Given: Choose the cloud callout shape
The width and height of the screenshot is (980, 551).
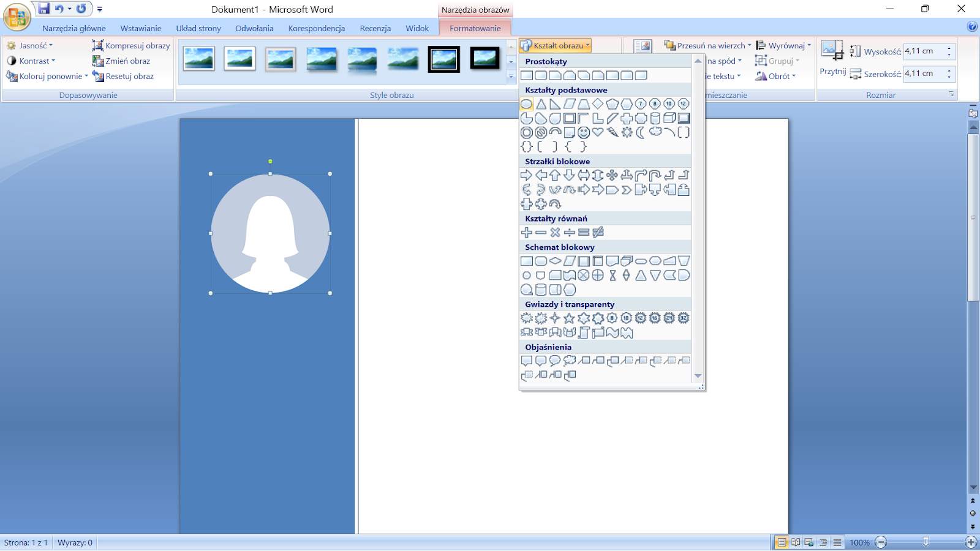Looking at the screenshot, I should click(569, 361).
